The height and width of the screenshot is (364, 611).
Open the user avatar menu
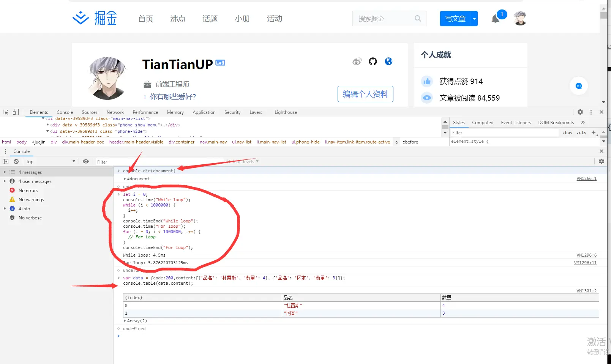tap(520, 18)
